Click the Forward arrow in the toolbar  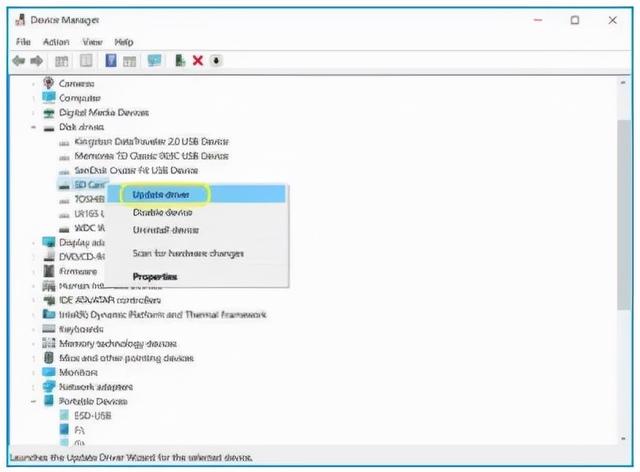[37, 61]
